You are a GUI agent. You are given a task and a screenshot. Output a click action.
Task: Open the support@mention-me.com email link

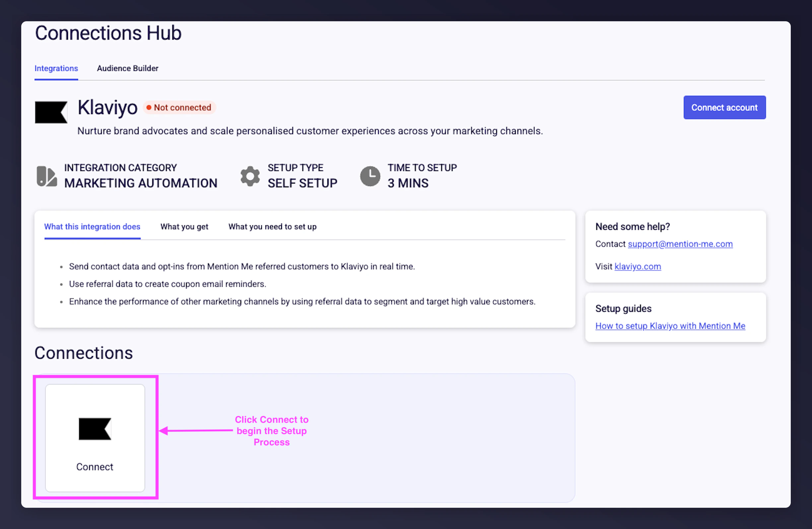pos(680,244)
